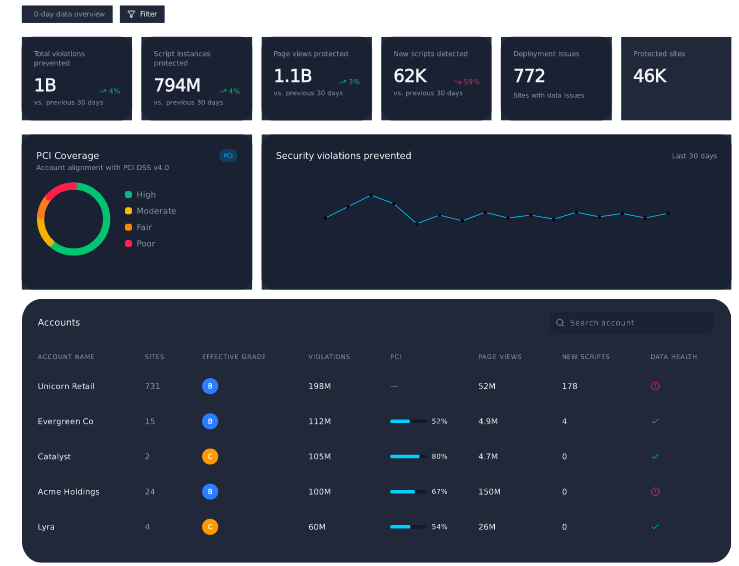Sort by the Effective Grade column header
This screenshot has width=739, height=566.
[234, 357]
